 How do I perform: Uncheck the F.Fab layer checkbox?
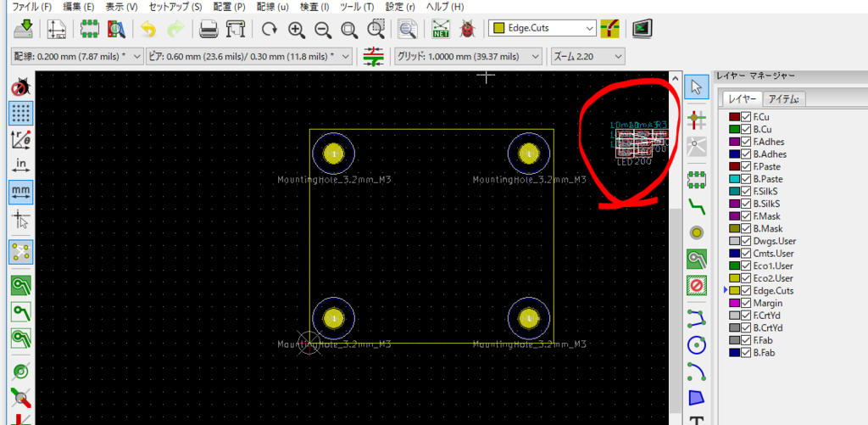pyautogui.click(x=746, y=339)
